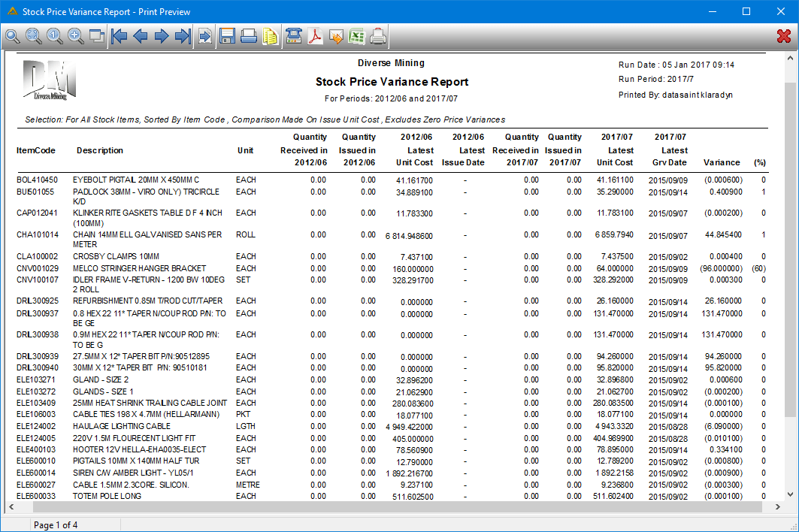Click item code CHA101014
This screenshot has height=532, width=799.
(37, 234)
